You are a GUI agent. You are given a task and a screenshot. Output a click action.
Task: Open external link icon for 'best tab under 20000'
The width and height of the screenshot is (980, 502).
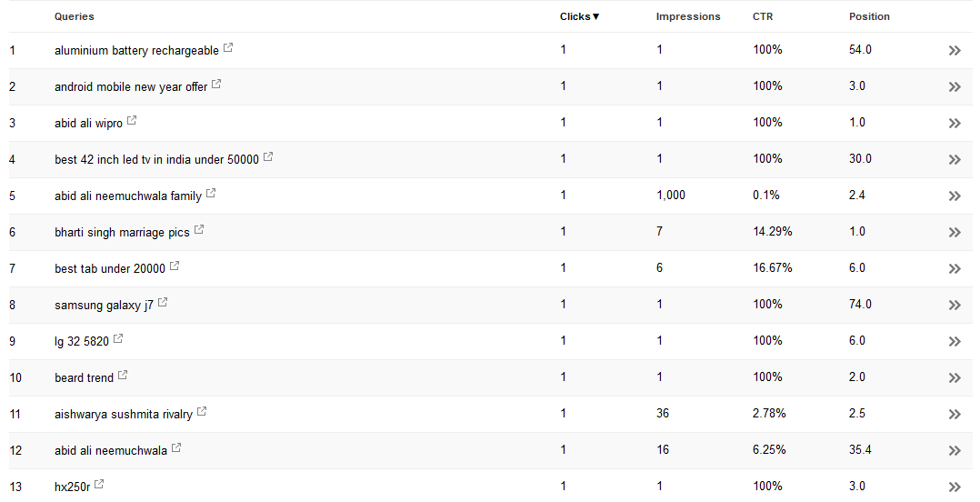tap(175, 266)
